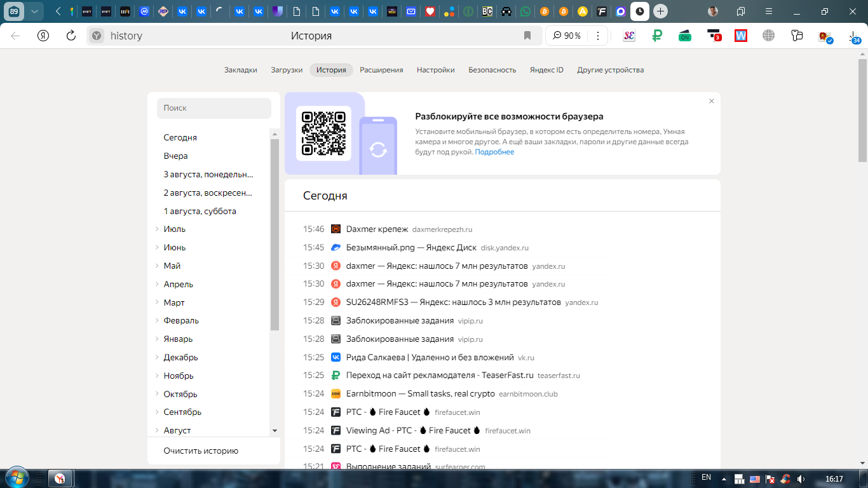Viewport: 868px width, 488px height.
Task: Open the three-dot menu beside the zoom level
Action: [x=598, y=36]
